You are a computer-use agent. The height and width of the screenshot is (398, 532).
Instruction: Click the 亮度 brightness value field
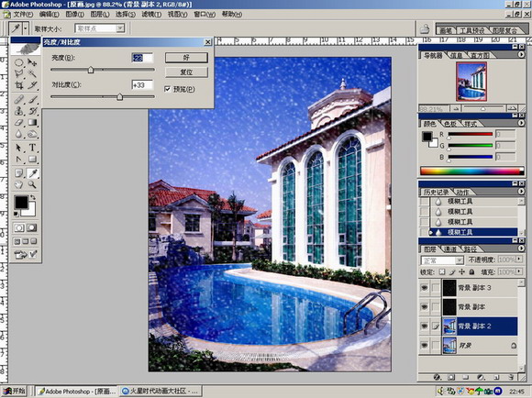coord(142,58)
